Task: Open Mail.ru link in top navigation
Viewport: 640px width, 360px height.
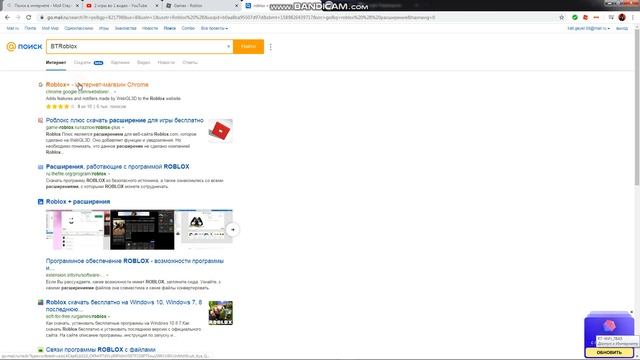Action: point(13,28)
